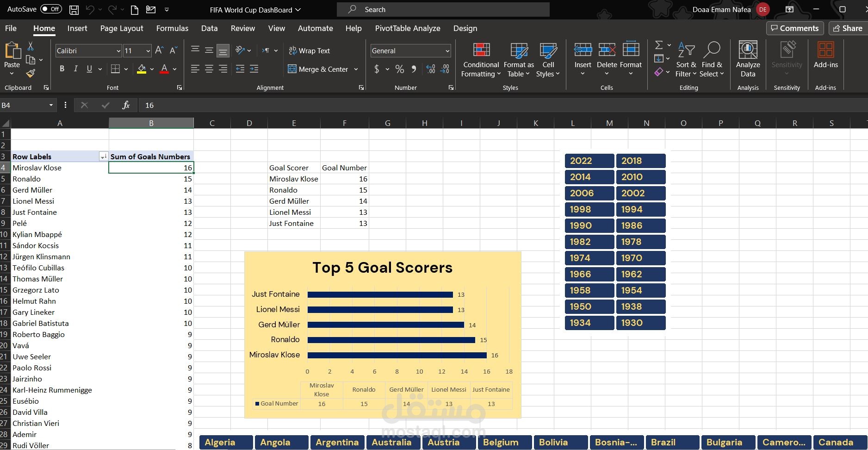Image resolution: width=868 pixels, height=450 pixels.
Task: Apply Percent Style format
Action: coord(400,69)
